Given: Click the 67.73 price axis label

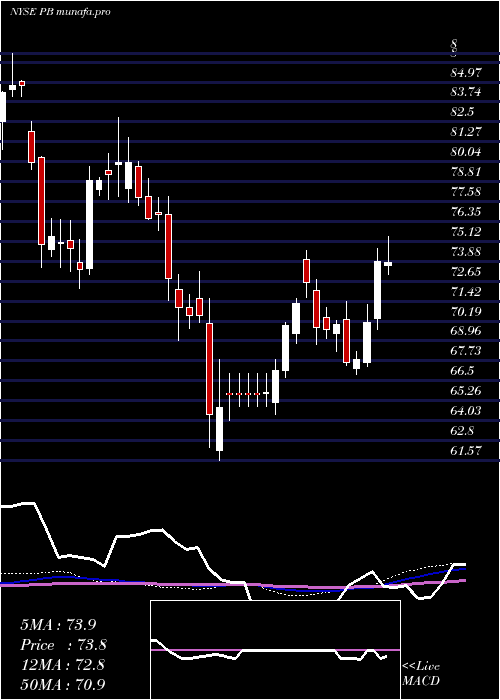Looking at the screenshot, I should (x=466, y=351).
